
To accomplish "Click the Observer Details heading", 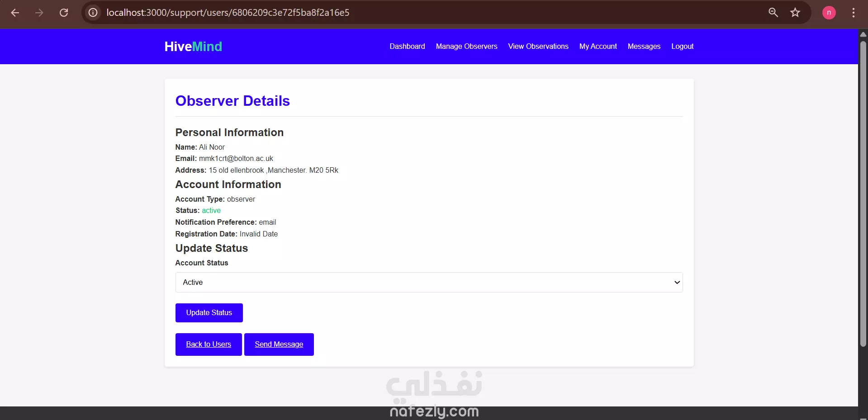I will pyautogui.click(x=232, y=101).
